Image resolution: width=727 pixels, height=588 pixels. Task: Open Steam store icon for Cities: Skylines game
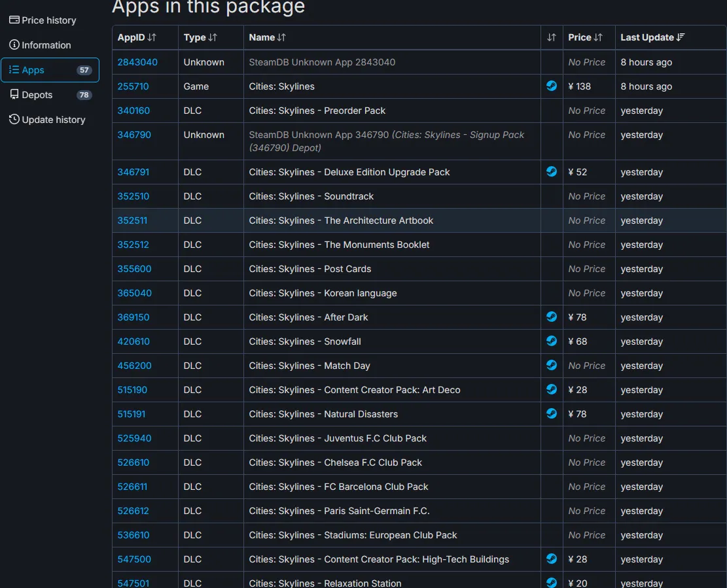pos(551,86)
